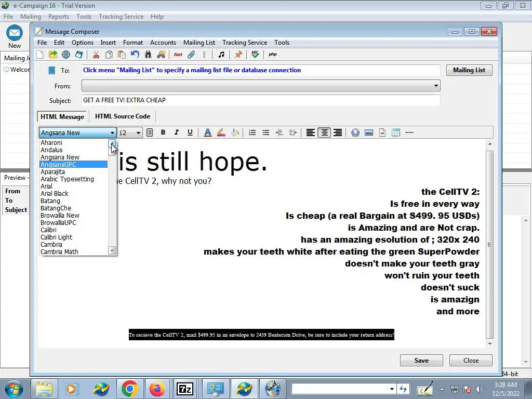The width and height of the screenshot is (532, 399).
Task: Undo the last edit with blue arrow
Action: click(135, 55)
